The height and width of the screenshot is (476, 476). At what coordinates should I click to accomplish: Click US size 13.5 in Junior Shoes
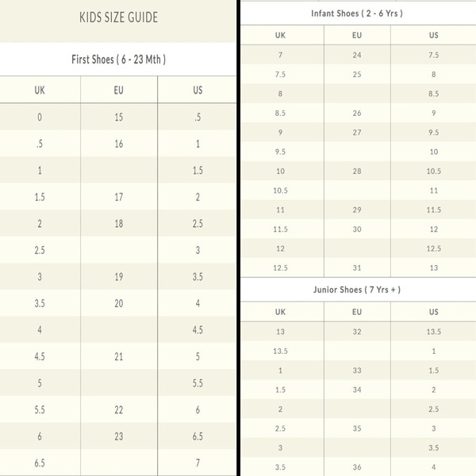433,332
